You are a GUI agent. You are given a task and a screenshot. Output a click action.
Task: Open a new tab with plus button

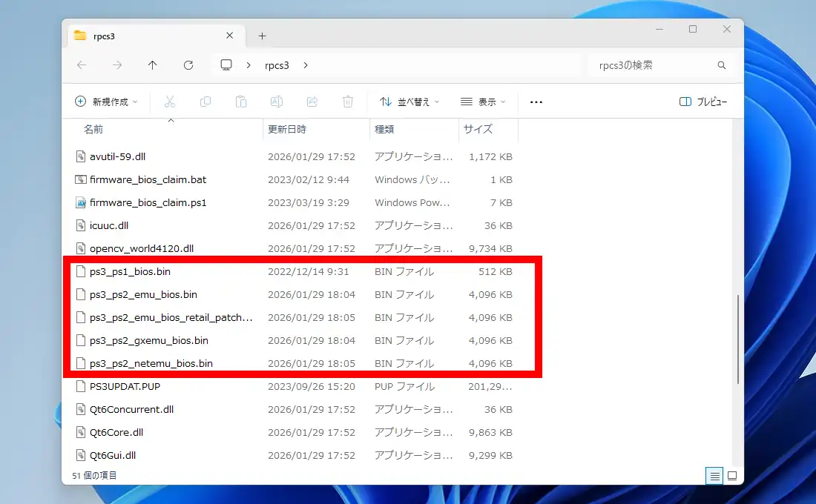tap(262, 36)
